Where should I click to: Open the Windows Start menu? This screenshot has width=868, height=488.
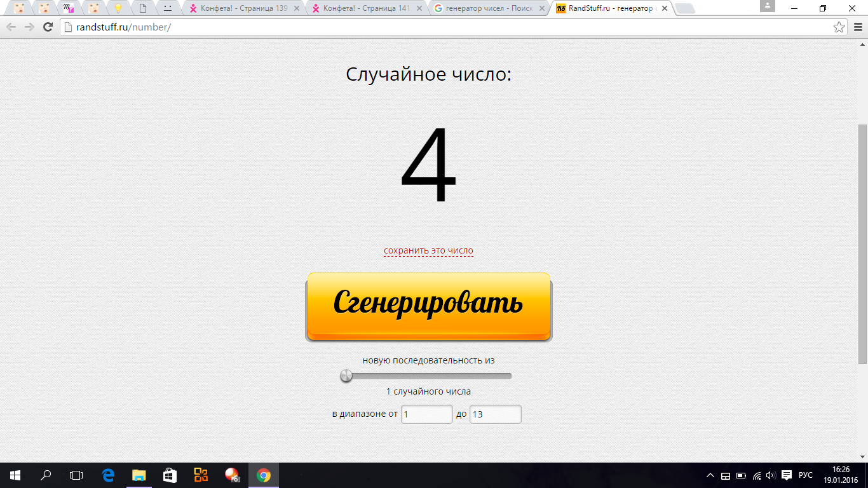coord(15,475)
